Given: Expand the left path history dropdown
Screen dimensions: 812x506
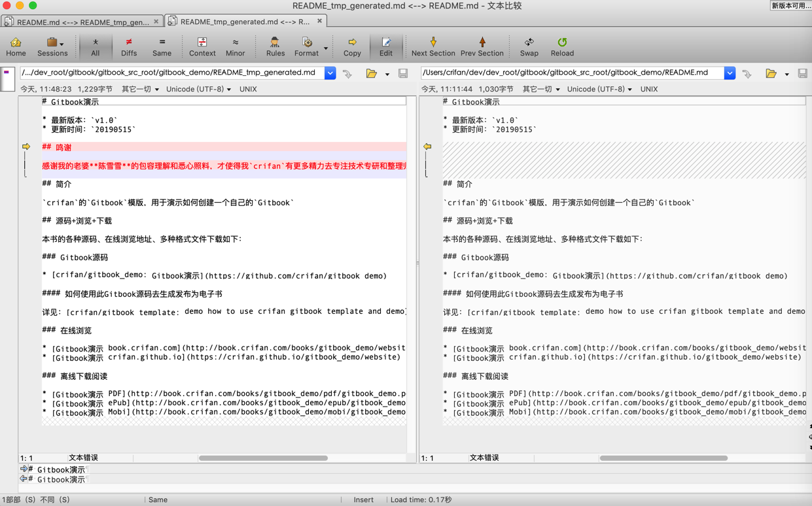Looking at the screenshot, I should [x=330, y=73].
